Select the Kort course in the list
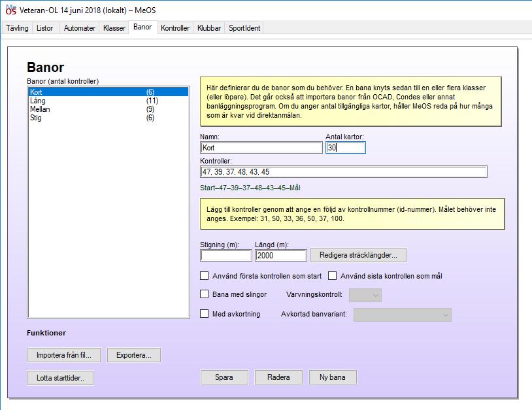The width and height of the screenshot is (532, 410). (108, 92)
